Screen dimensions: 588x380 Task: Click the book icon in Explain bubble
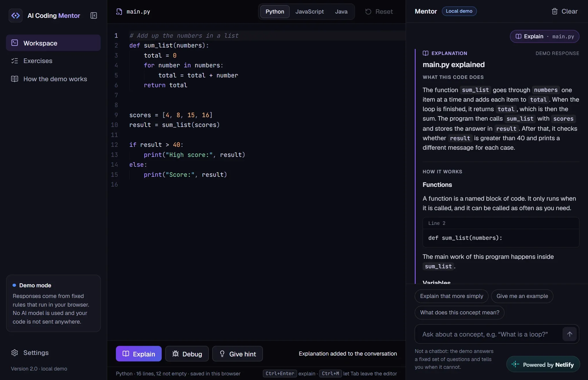[518, 36]
